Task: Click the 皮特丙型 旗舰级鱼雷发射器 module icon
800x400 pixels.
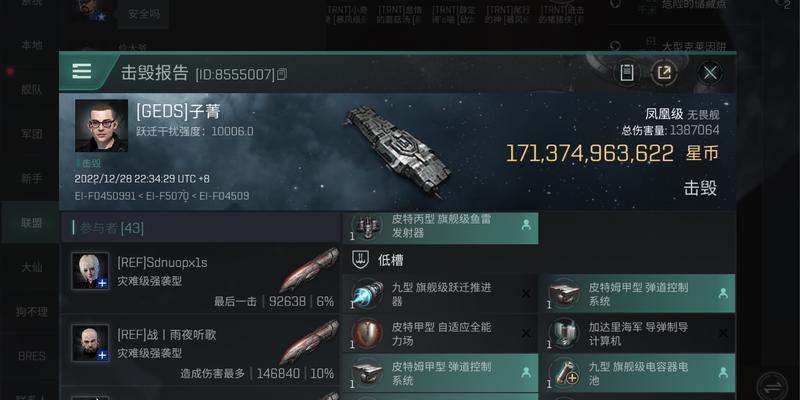Action: pos(367,226)
